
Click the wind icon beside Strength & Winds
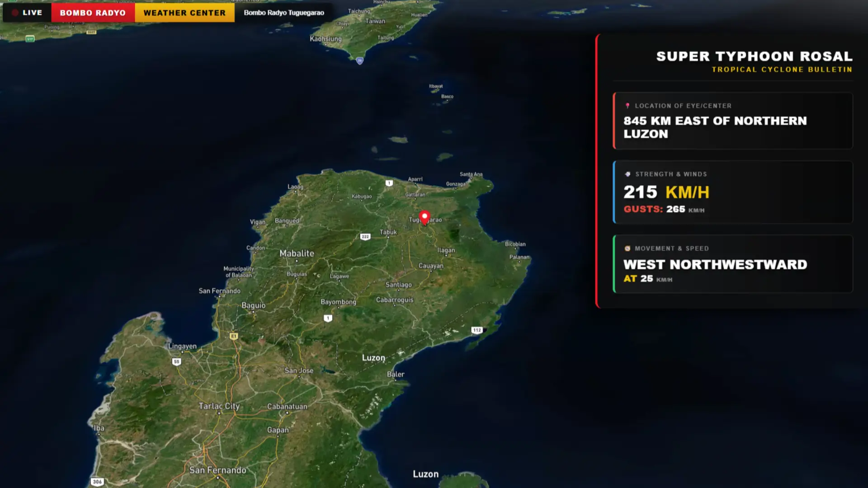627,174
